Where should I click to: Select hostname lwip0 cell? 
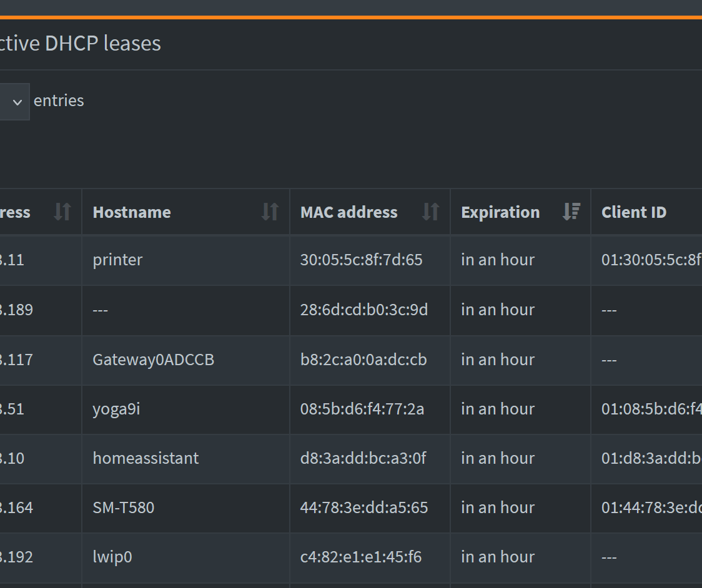coord(185,557)
